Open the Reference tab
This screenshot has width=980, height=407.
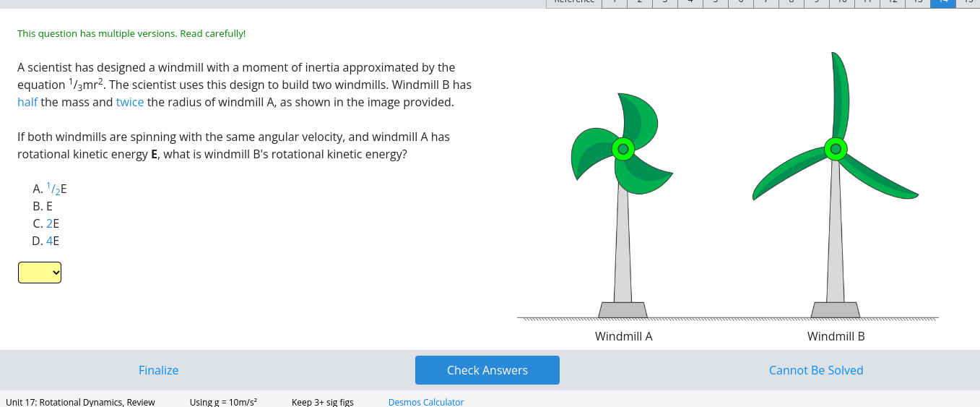pyautogui.click(x=574, y=3)
